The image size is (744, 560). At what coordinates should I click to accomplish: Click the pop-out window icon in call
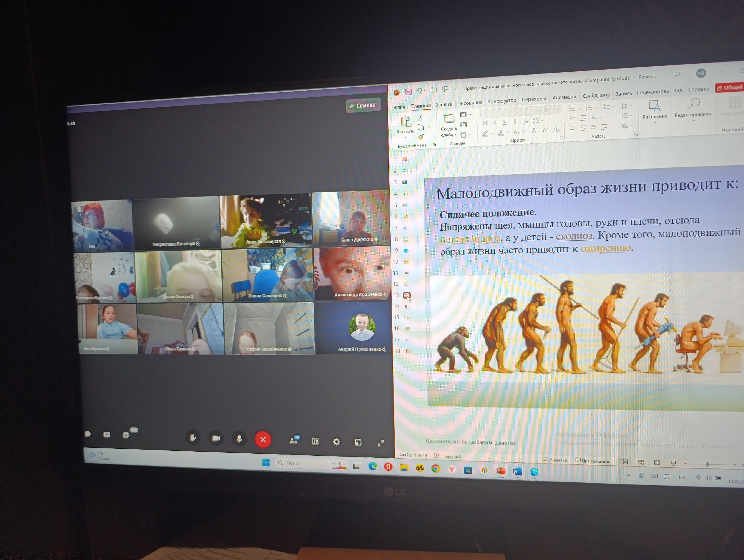(358, 442)
